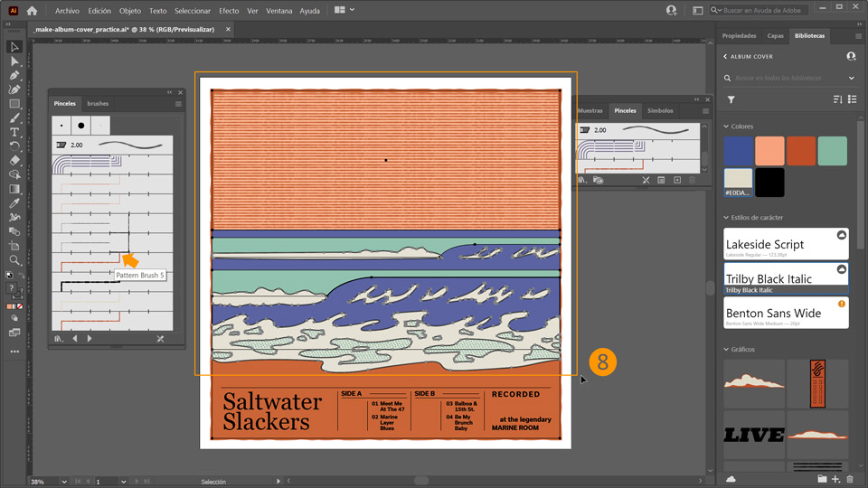Pick the Eraser tool
The image size is (868, 488).
click(14, 160)
